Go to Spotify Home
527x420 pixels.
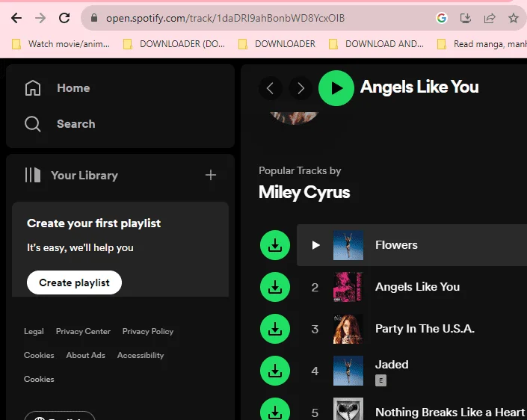[73, 88]
